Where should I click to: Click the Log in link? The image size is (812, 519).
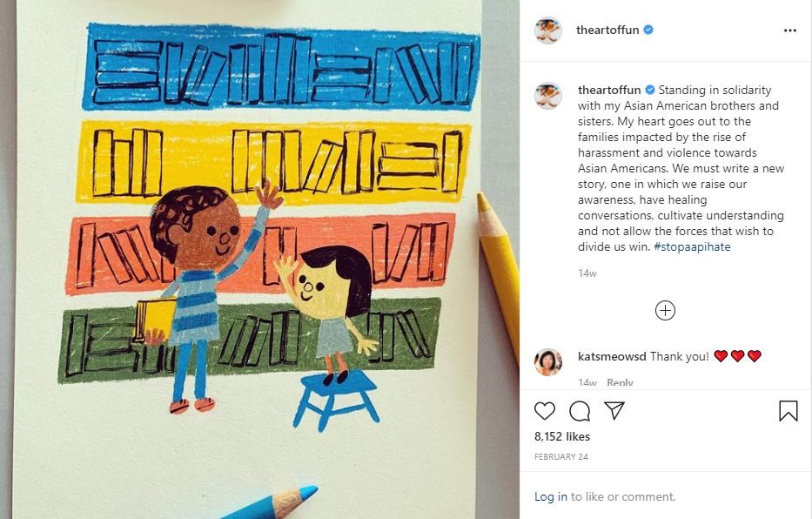tap(551, 496)
